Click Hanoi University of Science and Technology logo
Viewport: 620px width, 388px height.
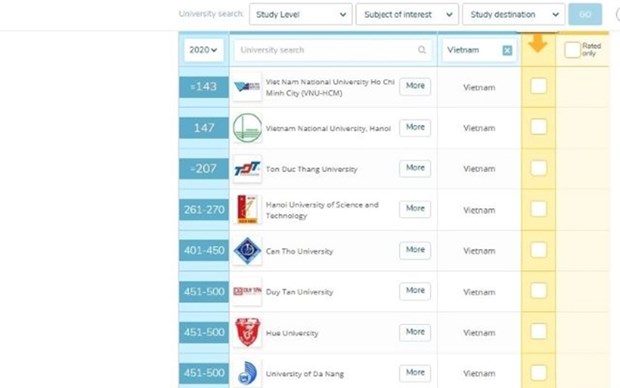pos(247,210)
